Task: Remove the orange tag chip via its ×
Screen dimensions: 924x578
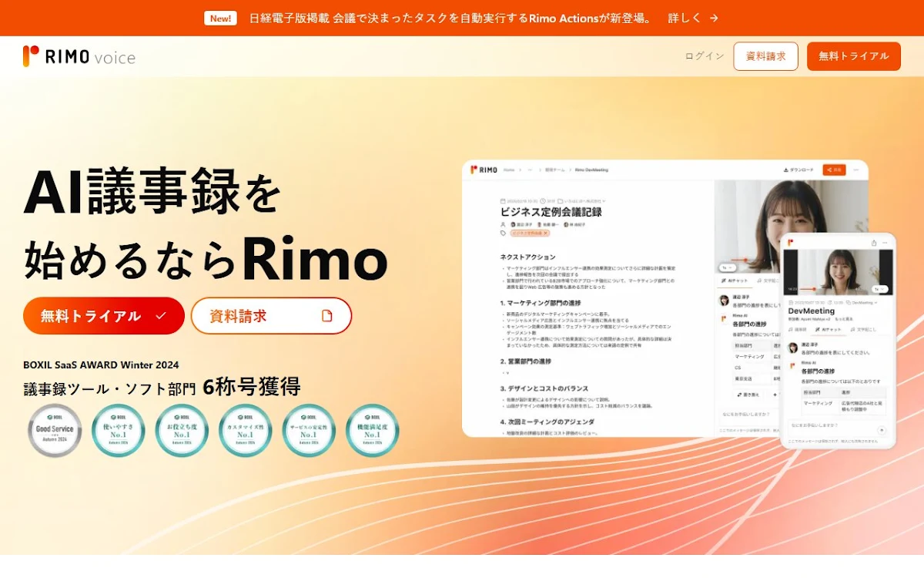Action: 545,233
